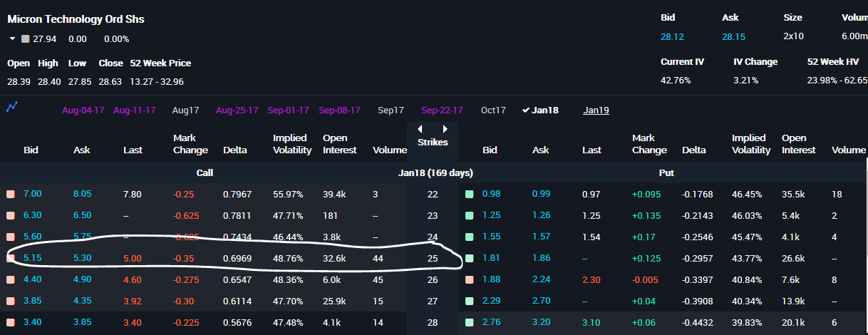The width and height of the screenshot is (868, 335).
Task: Click the call marker for strike 22
Action: coord(10,194)
